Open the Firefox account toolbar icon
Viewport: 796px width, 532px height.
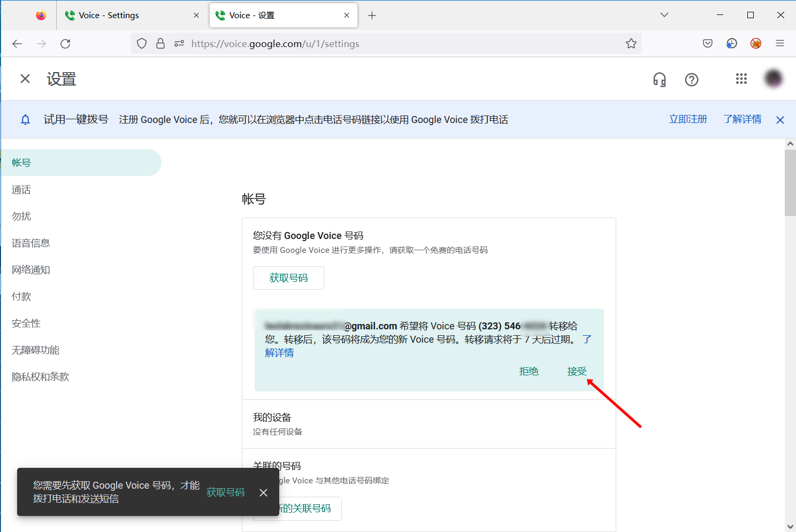point(732,44)
